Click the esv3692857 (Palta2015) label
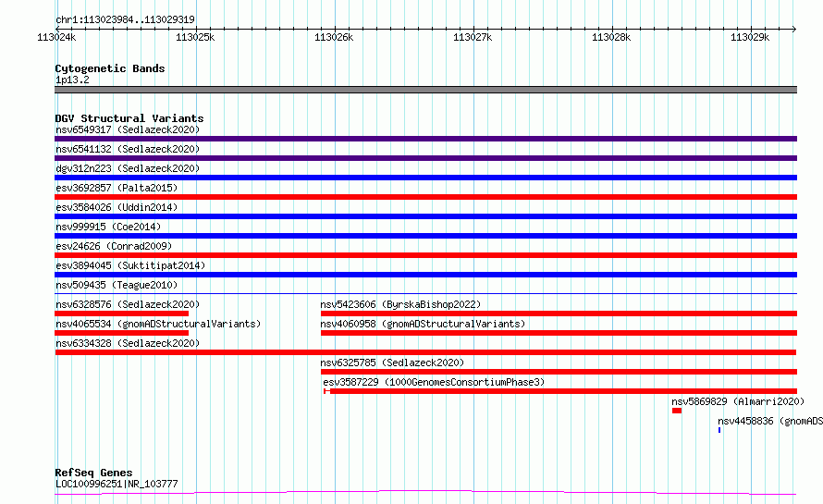Image resolution: width=823 pixels, height=504 pixels. [117, 188]
